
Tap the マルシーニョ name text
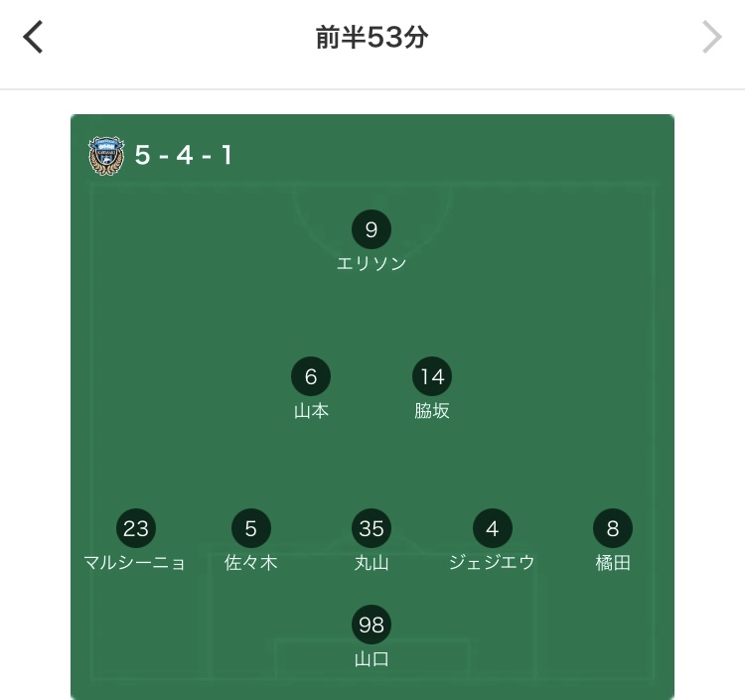(x=134, y=563)
